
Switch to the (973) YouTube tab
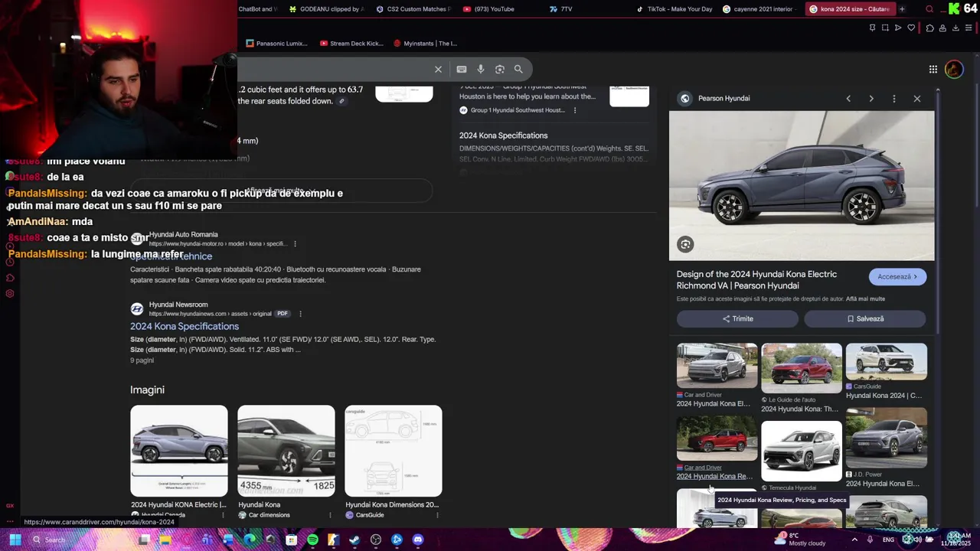click(488, 9)
